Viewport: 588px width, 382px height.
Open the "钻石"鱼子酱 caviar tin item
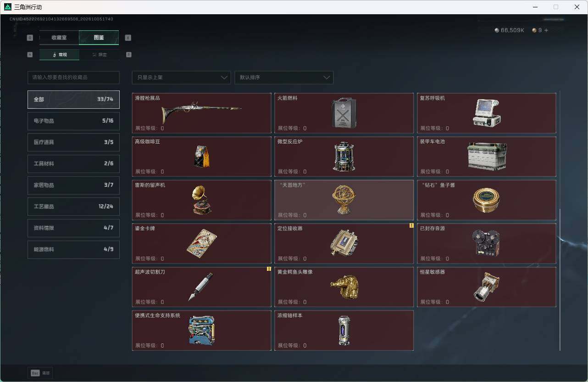tap(487, 200)
